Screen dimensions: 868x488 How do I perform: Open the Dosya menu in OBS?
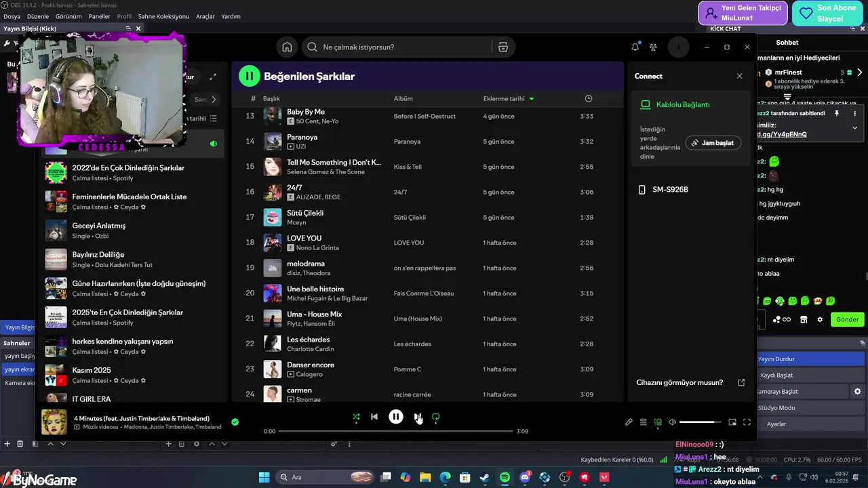(12, 16)
